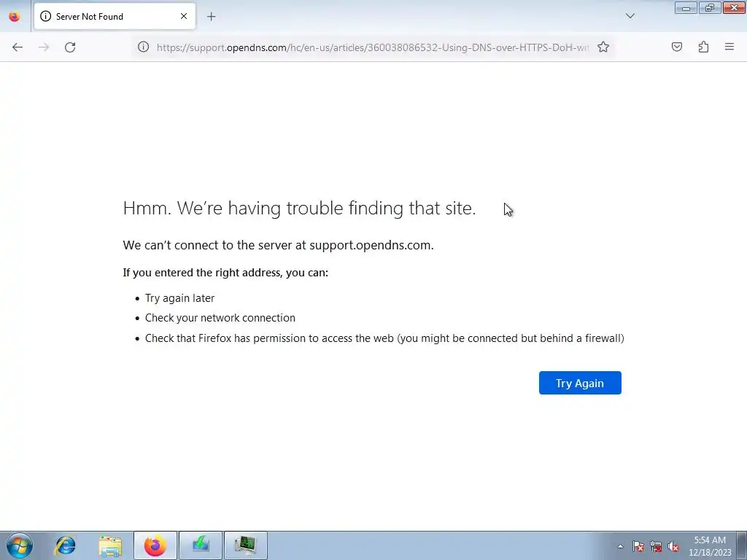Click the error heading 'Hmm. We're having trouble'
This screenshot has height=560, width=747.
click(299, 209)
